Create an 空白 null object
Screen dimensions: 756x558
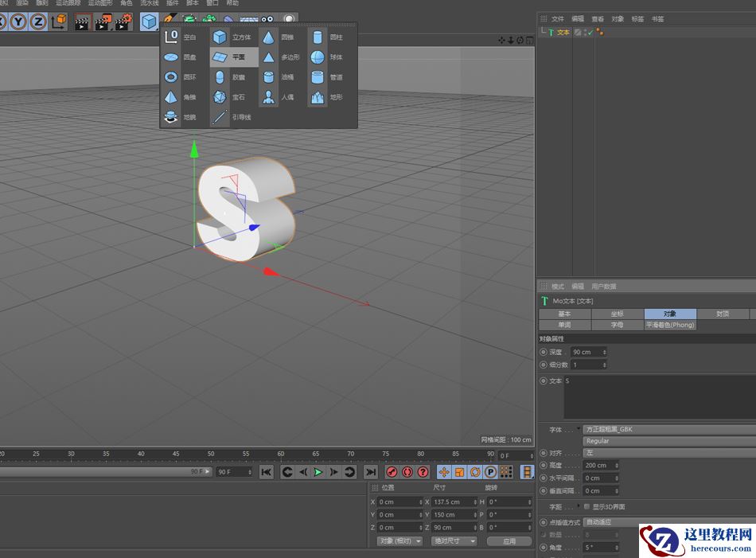point(172,37)
